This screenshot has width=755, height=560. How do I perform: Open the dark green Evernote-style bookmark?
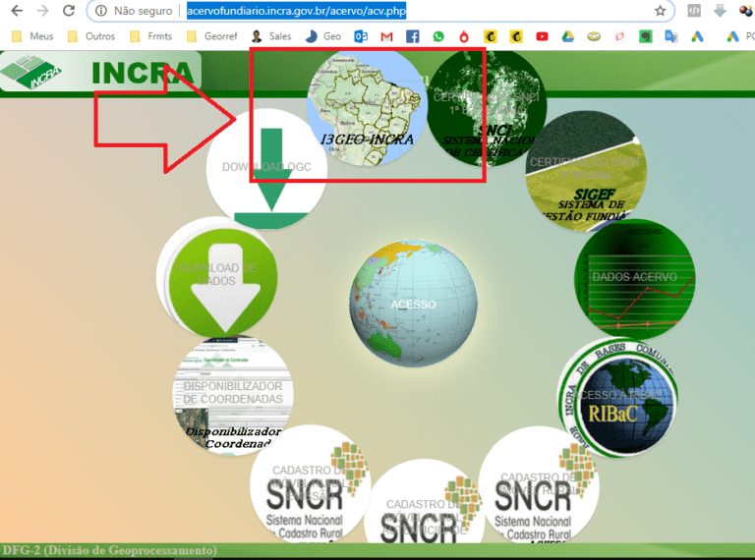pyautogui.click(x=645, y=36)
